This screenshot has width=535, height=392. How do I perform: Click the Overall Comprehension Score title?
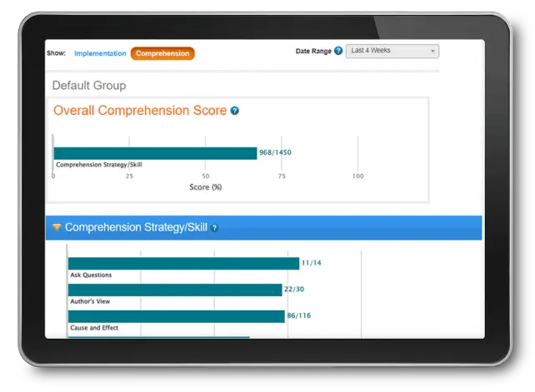[x=140, y=111]
